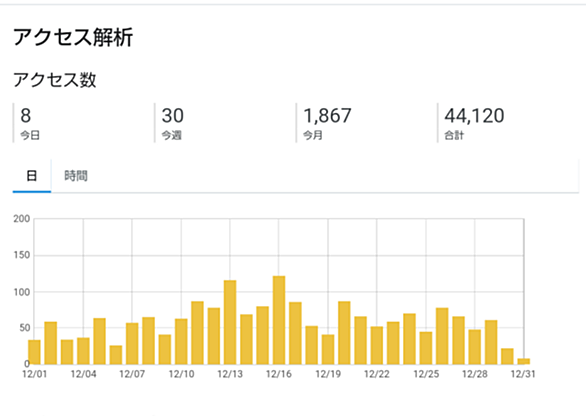Click the アクセス解析 heading

[x=73, y=37]
